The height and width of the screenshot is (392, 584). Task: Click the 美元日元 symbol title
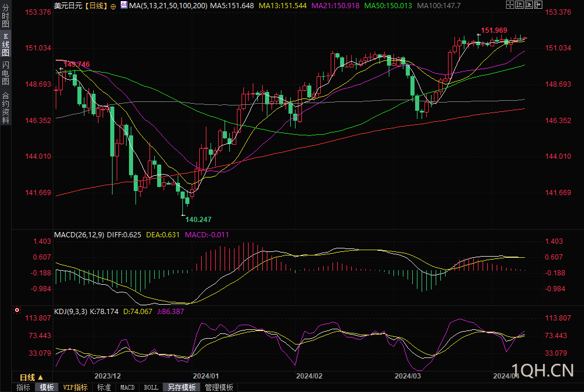(x=68, y=6)
